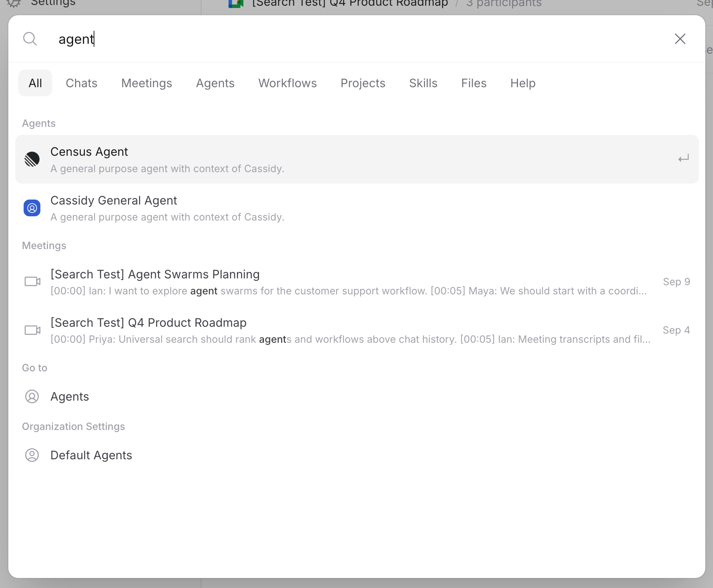Click the Sep 9 date label
Viewport: 713px width, 588px height.
click(x=676, y=282)
